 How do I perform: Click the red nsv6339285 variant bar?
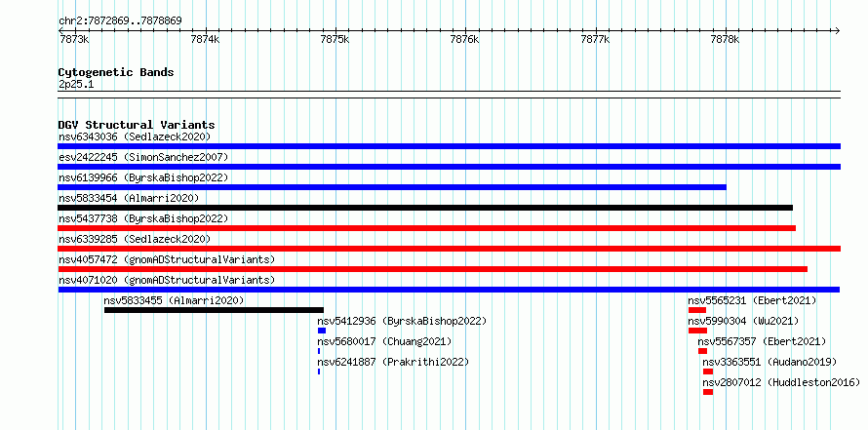[449, 249]
